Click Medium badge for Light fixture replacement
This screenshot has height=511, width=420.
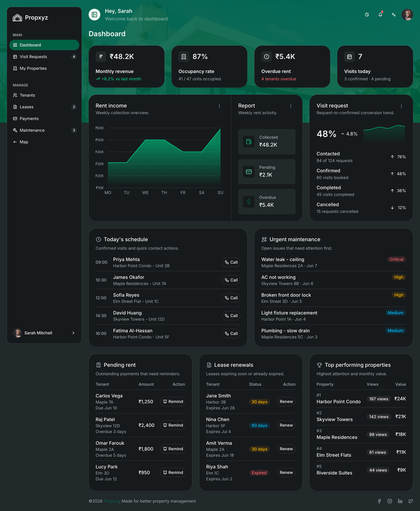[395, 313]
